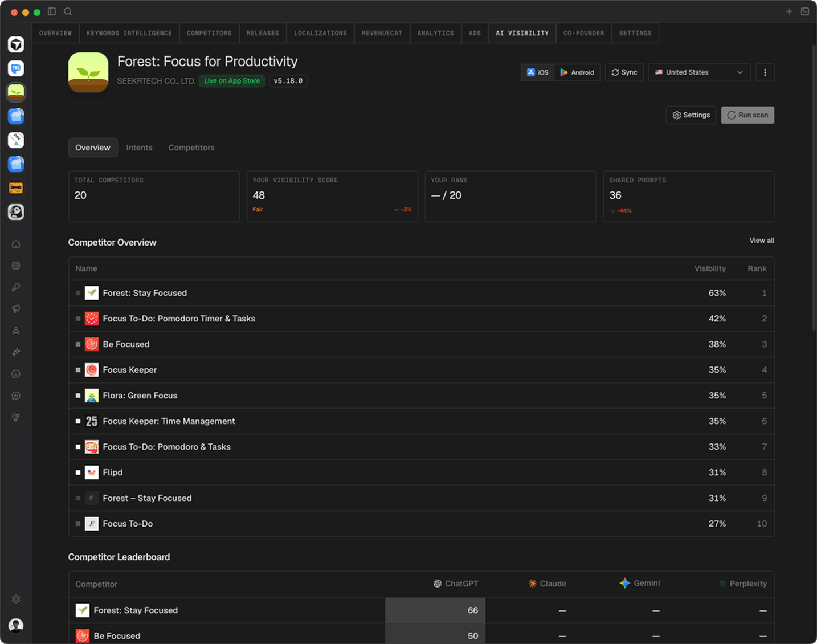The image size is (817, 644).
Task: Switch to the Releases tab
Action: (263, 33)
